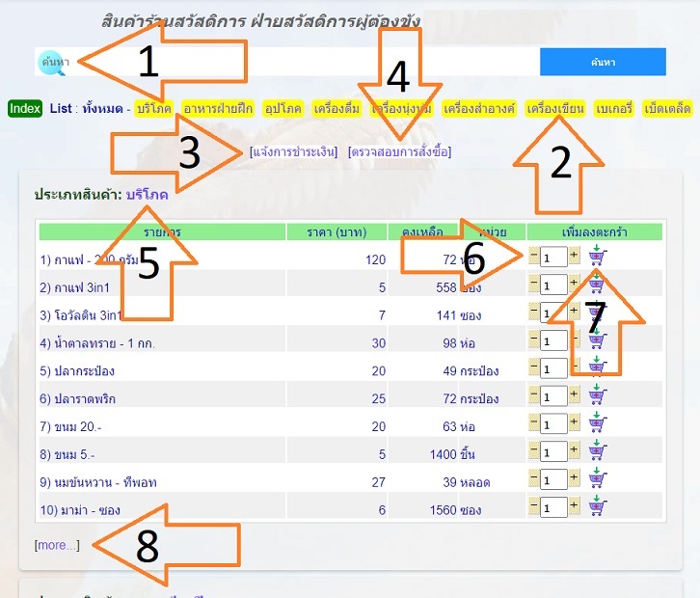Increase quantity for กาแฟ 200 กรัม

click(x=574, y=257)
